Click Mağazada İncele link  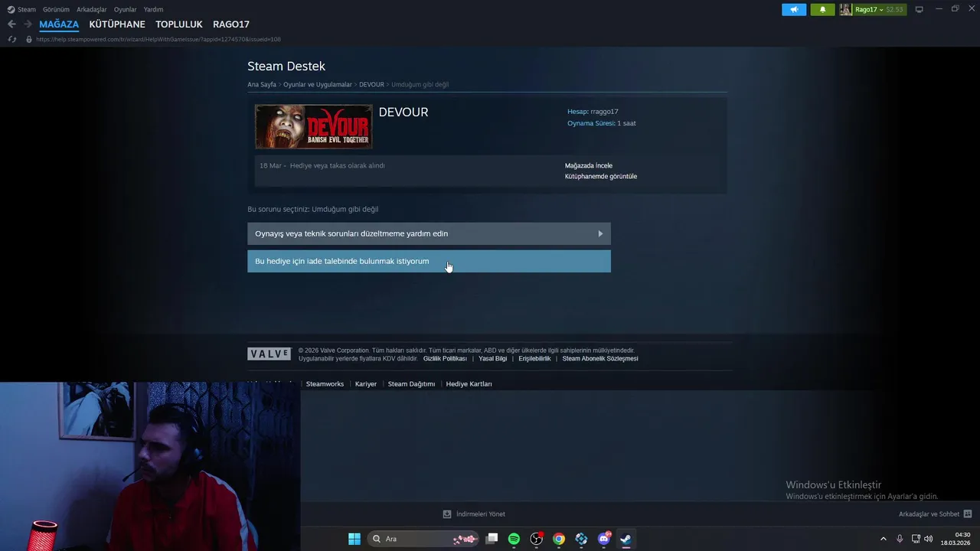pyautogui.click(x=589, y=165)
